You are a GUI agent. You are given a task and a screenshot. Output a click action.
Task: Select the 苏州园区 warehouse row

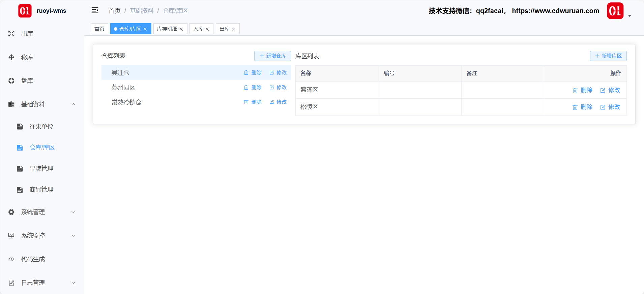(196, 87)
